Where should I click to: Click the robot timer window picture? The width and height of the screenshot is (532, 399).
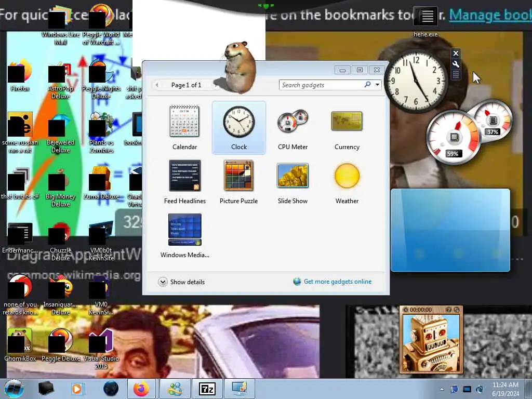[431, 343]
